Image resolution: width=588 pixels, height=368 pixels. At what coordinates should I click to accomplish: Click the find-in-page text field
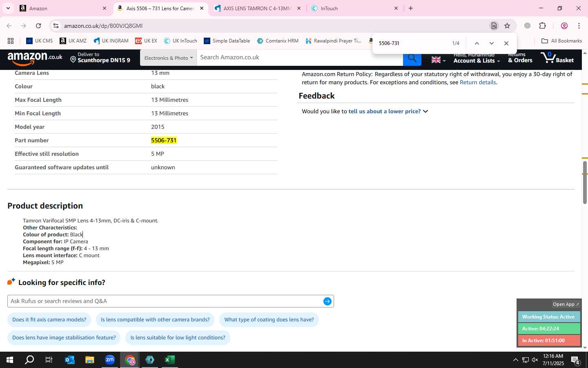coord(412,43)
